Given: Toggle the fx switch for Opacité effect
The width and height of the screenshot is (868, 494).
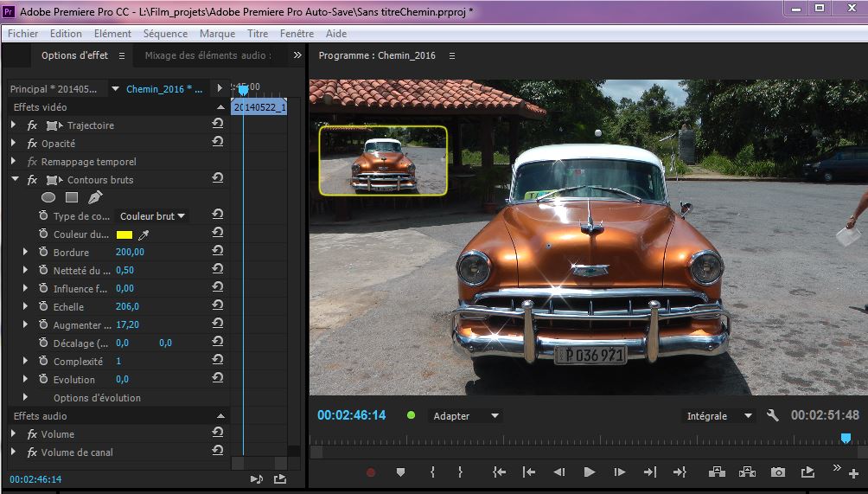Looking at the screenshot, I should coord(32,144).
